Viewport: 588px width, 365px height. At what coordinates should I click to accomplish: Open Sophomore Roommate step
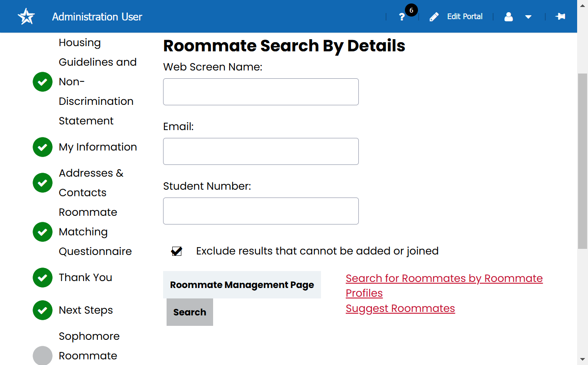coord(89,346)
